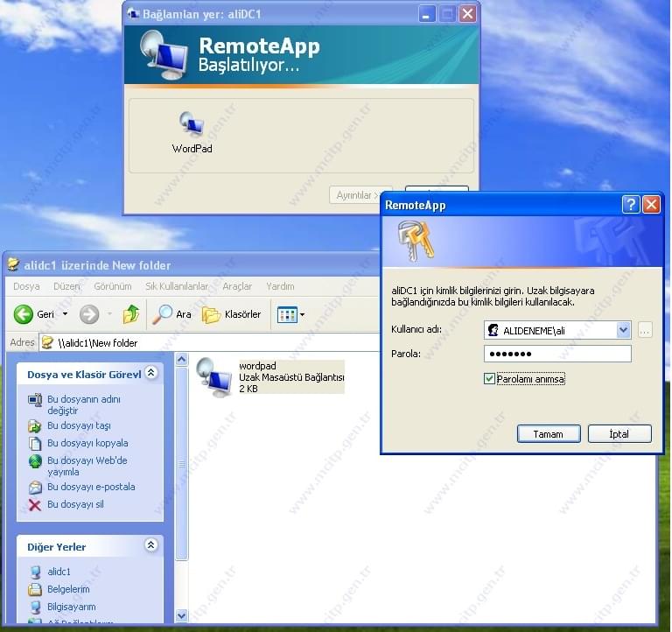
Task: Open the Yardım menu
Action: tap(280, 286)
